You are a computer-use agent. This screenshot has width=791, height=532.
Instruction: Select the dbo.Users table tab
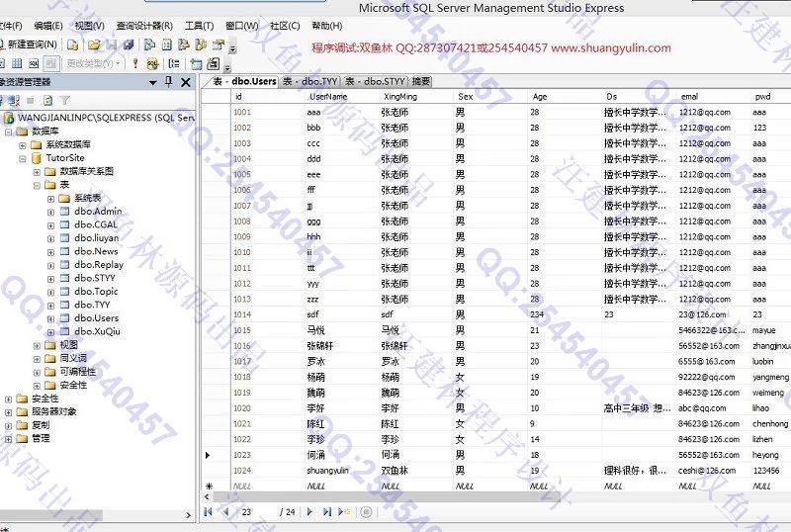click(244, 81)
